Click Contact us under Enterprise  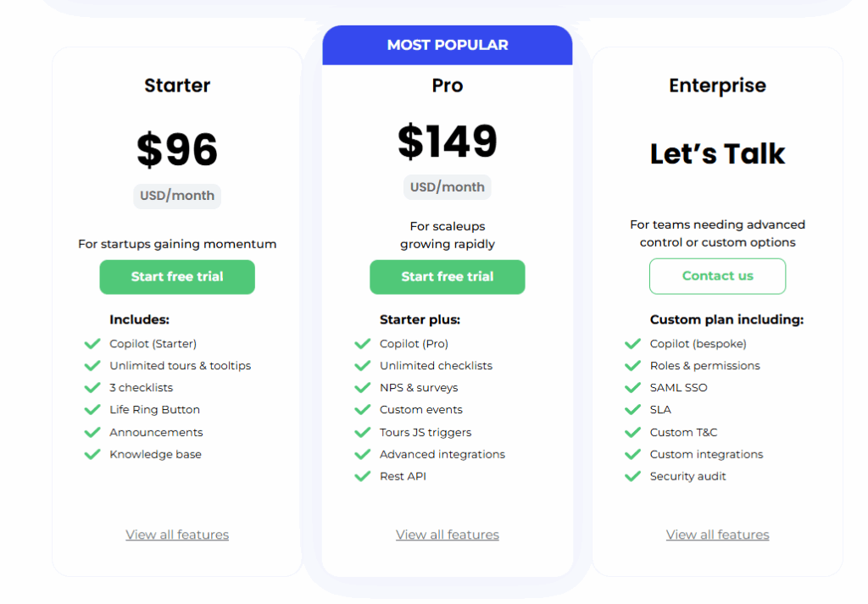pos(717,276)
